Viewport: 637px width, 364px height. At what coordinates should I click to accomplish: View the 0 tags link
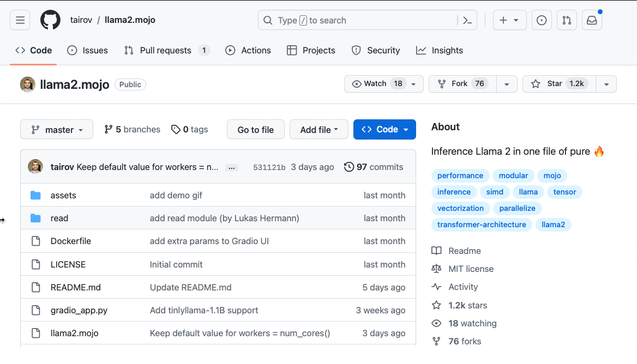point(190,130)
